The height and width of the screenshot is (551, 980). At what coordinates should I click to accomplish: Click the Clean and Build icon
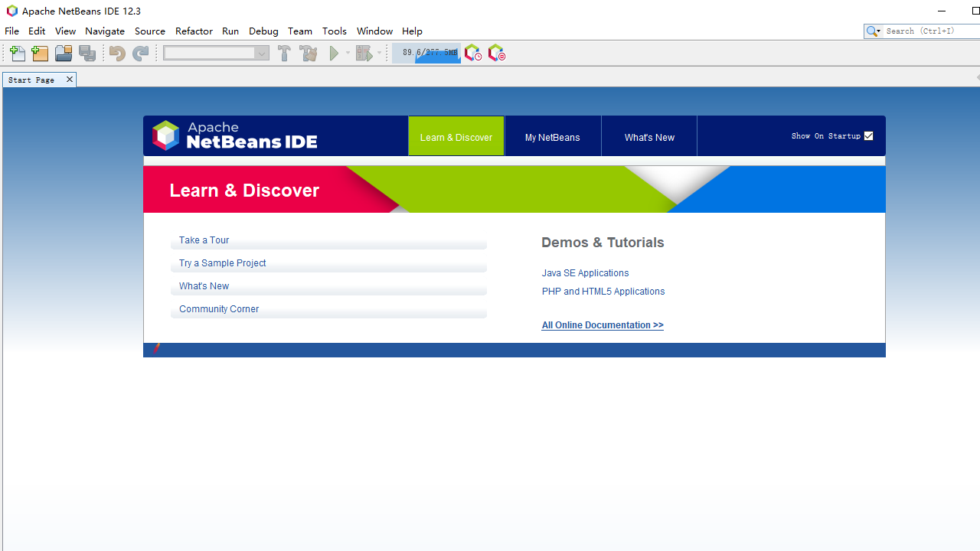(308, 53)
